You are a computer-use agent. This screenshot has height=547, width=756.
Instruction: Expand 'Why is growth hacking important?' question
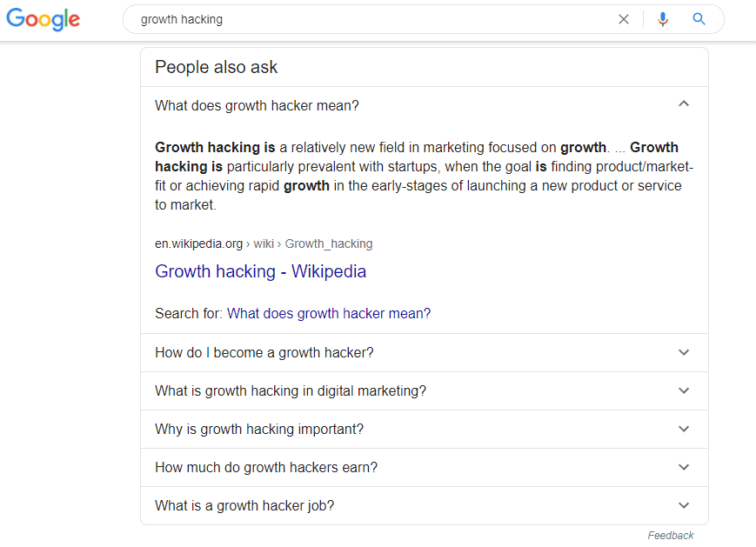tap(259, 429)
